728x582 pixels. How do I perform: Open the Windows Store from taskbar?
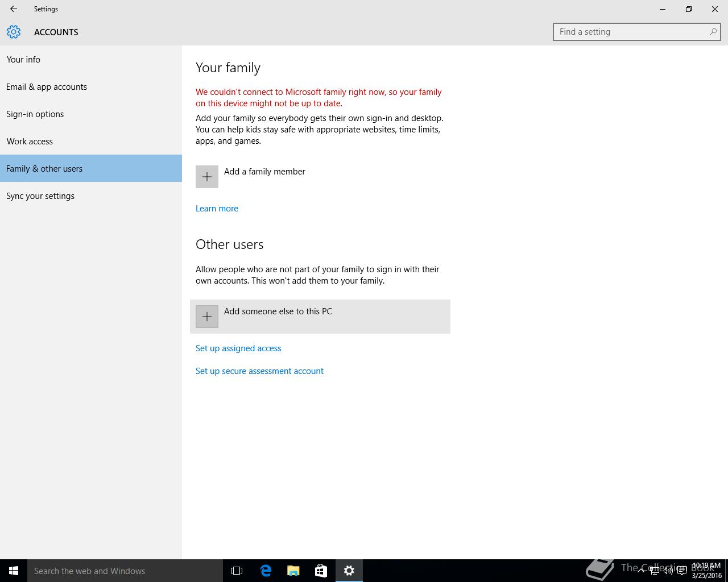(321, 571)
